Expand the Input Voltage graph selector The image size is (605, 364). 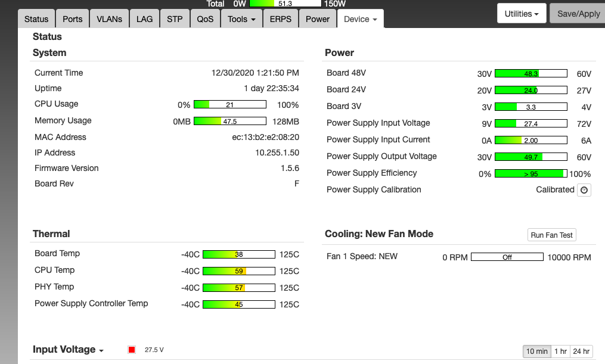pos(69,350)
